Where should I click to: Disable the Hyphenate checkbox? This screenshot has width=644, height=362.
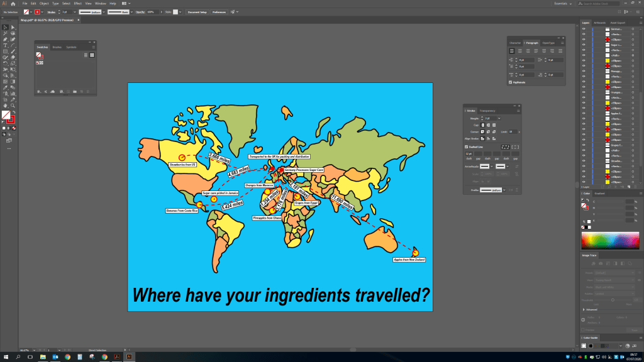(510, 82)
